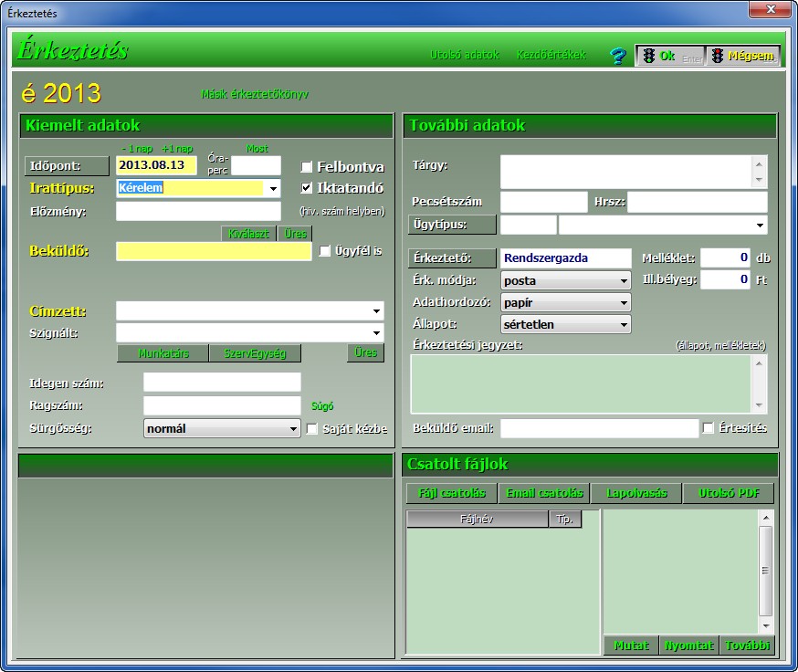Open Utolsó adatok in the header
This screenshot has width=798, height=672.
(465, 55)
